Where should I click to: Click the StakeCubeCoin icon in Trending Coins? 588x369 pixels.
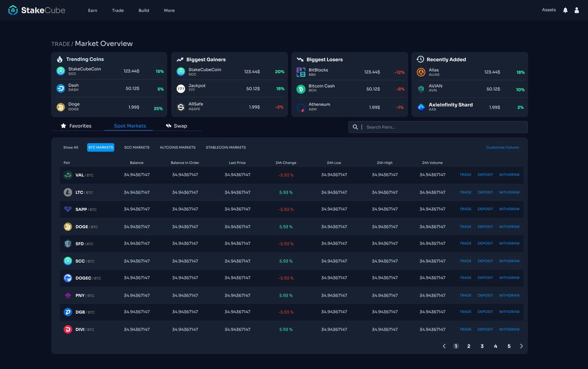click(61, 71)
